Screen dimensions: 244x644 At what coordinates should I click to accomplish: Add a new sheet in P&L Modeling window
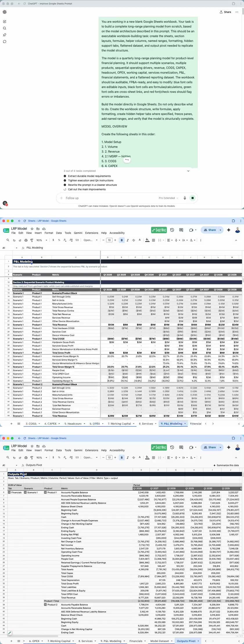pyautogui.click(x=12, y=424)
